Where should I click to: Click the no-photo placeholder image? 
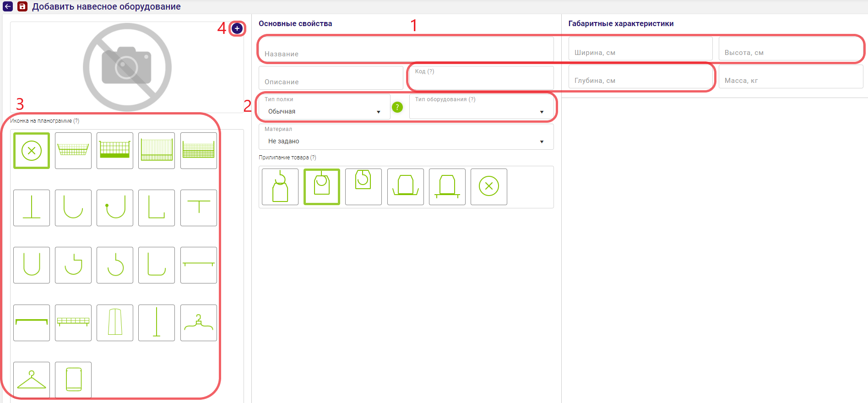(127, 67)
